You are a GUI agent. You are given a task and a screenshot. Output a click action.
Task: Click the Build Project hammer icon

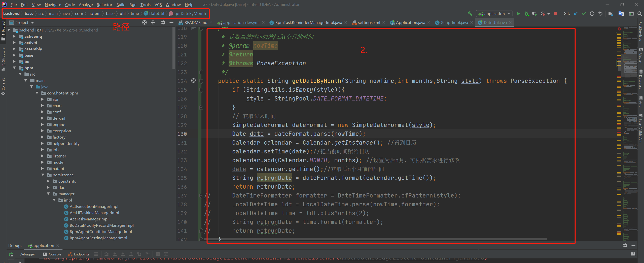[x=470, y=14]
